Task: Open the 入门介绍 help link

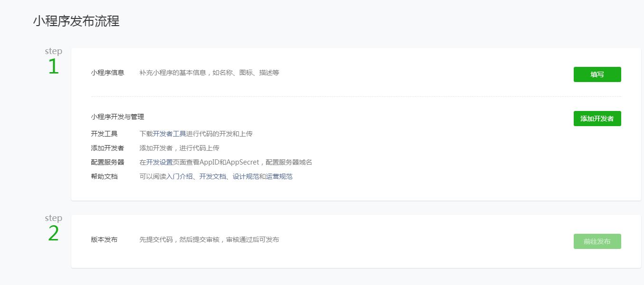Action: 180,176
